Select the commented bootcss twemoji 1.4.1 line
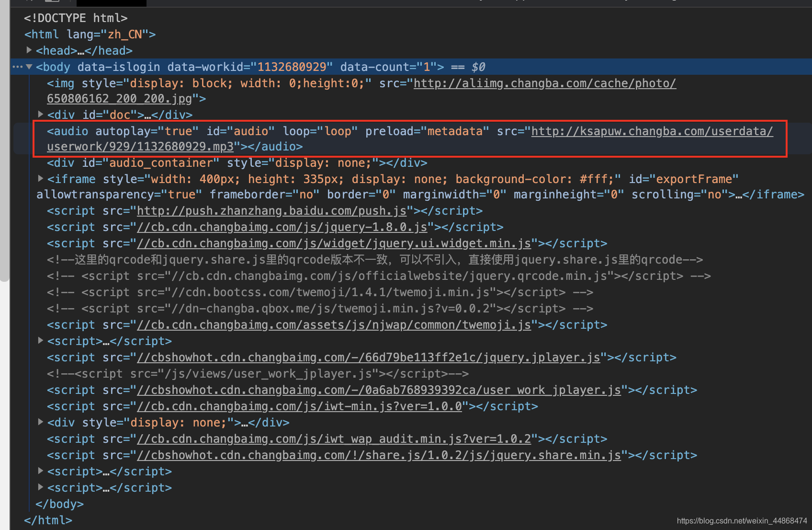Screen dimensions: 812x530 click(320, 292)
